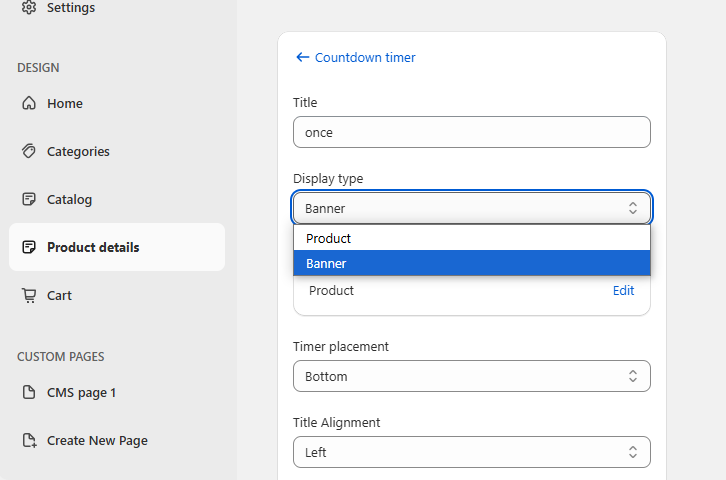Click the Timer placement chevron arrows
Viewport: 726px width, 480px height.
632,376
